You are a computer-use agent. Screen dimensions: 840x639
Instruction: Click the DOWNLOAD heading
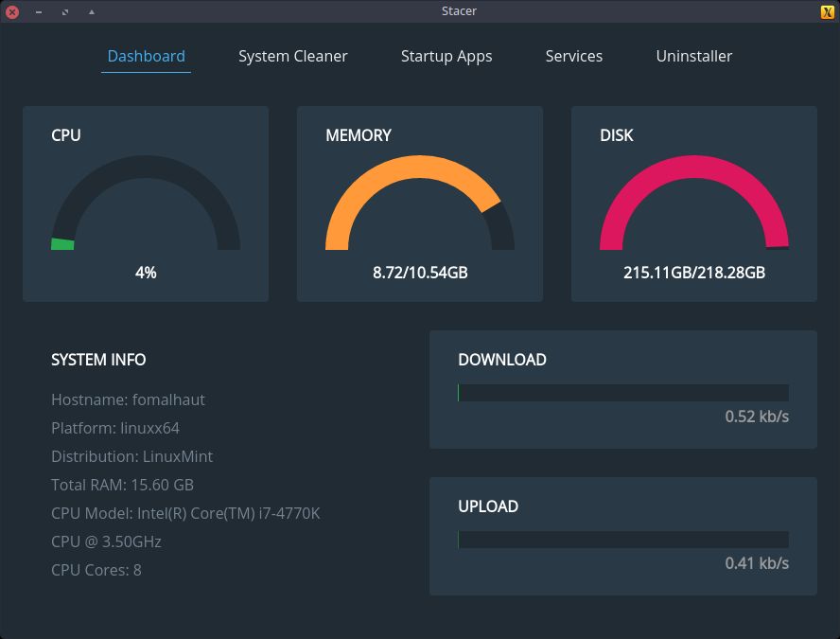coord(502,360)
